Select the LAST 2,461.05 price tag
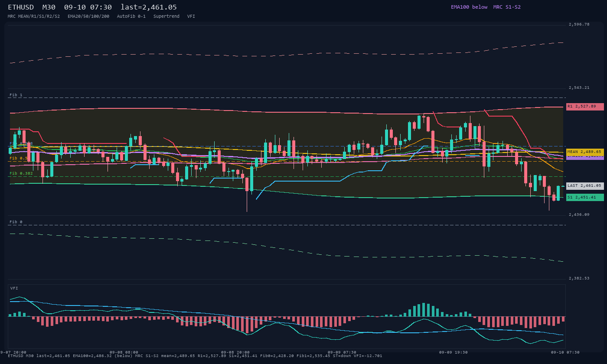Screen dimensions: 607x364 coord(585,186)
